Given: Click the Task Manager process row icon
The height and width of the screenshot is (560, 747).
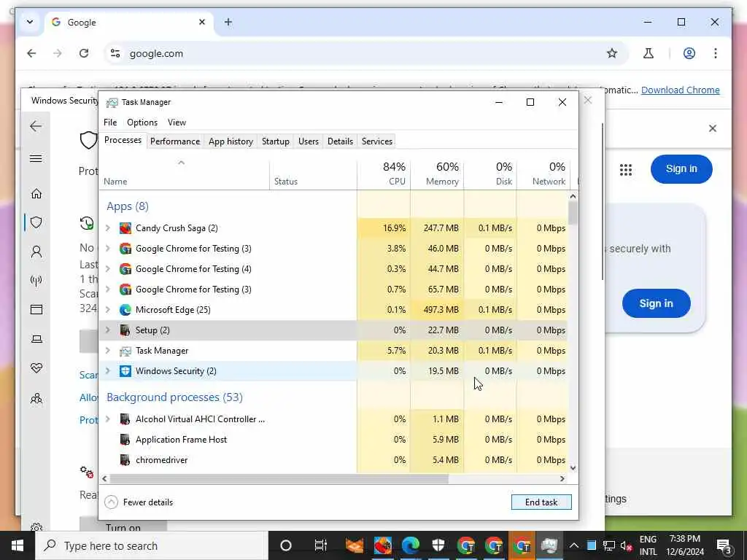Looking at the screenshot, I should 125,351.
